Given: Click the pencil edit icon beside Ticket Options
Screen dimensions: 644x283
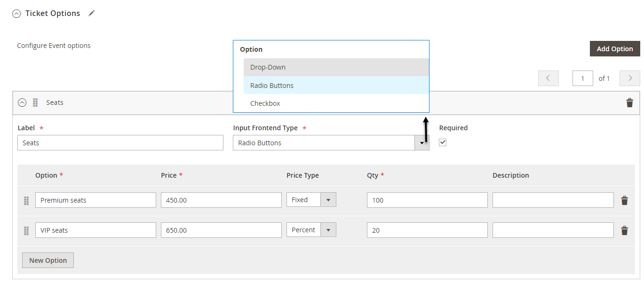Looking at the screenshot, I should [92, 14].
